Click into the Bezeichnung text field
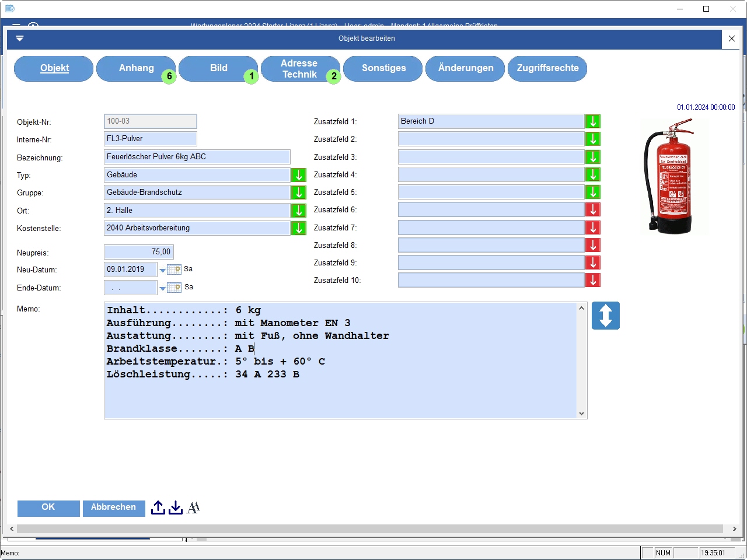This screenshot has width=747, height=560. click(x=197, y=157)
